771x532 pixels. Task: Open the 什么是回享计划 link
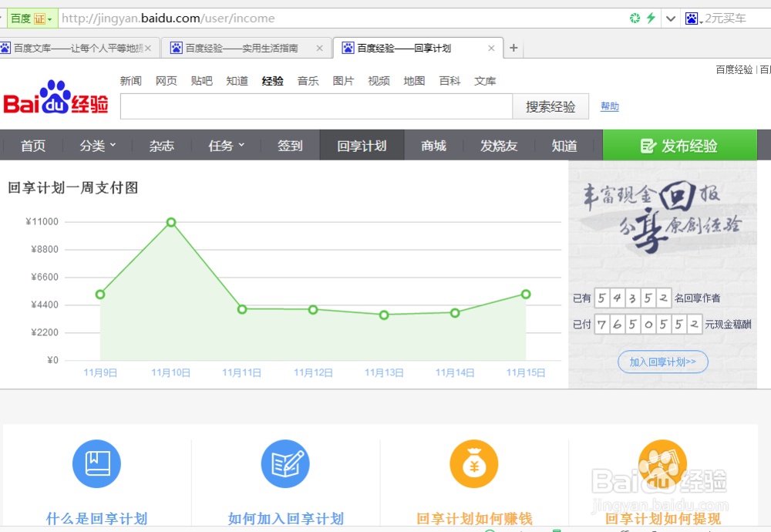click(x=96, y=518)
